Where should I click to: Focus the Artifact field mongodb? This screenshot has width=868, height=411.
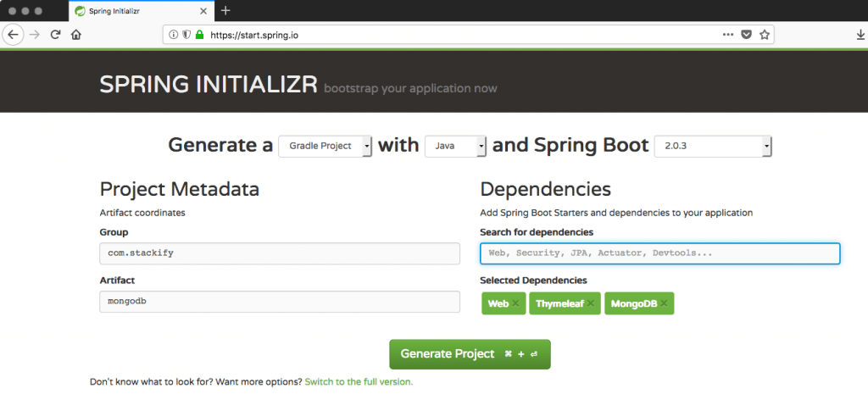click(280, 302)
